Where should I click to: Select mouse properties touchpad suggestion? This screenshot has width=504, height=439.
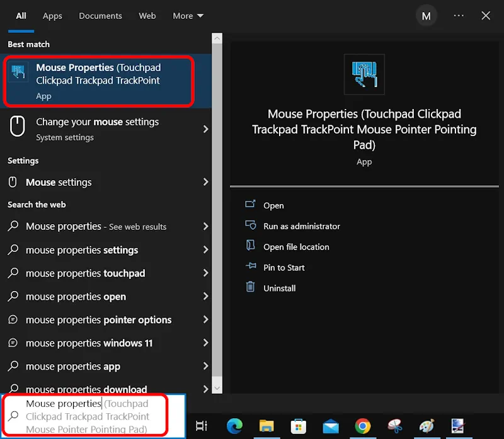[x=105, y=273]
